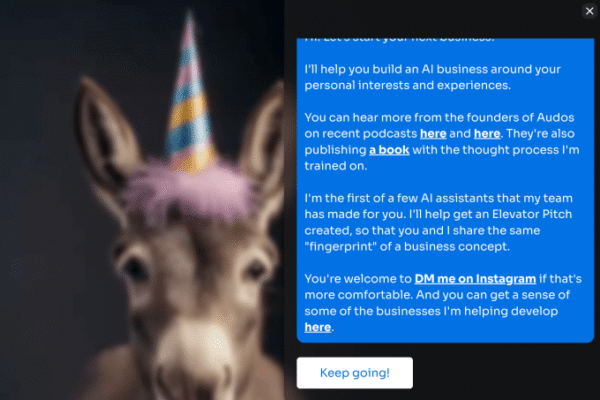Click the "Elevator Pitch" text in the message

coord(532,214)
